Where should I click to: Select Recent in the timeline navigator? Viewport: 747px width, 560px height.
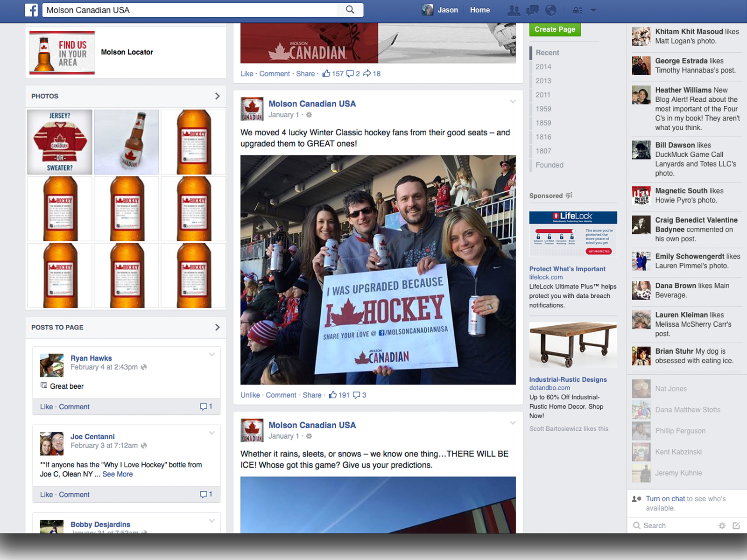point(547,53)
